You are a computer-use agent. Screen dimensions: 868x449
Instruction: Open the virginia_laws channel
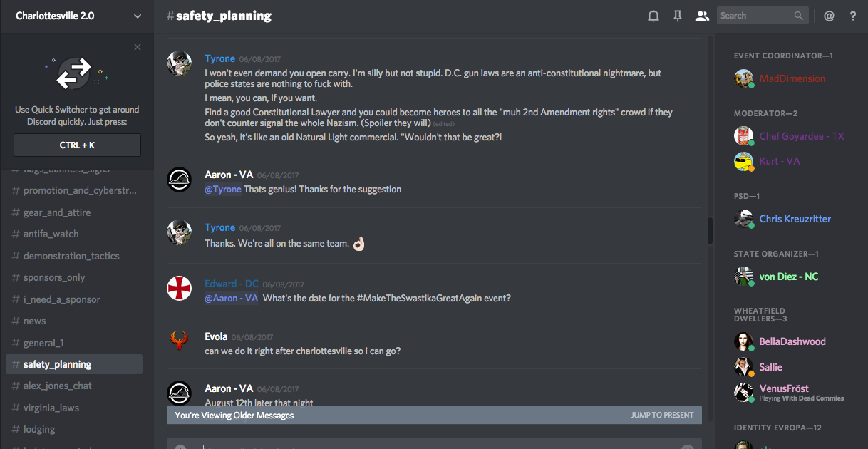51,408
